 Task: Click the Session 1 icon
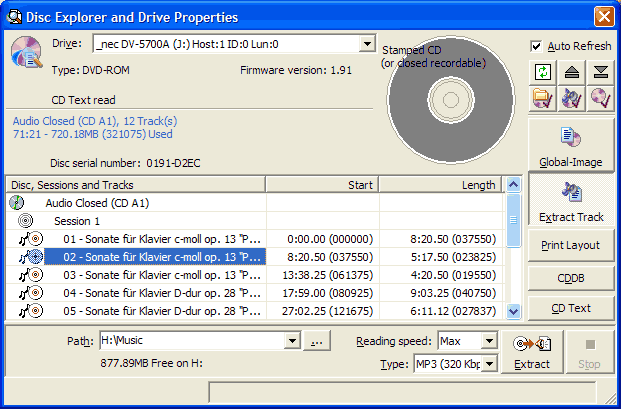pos(27,221)
